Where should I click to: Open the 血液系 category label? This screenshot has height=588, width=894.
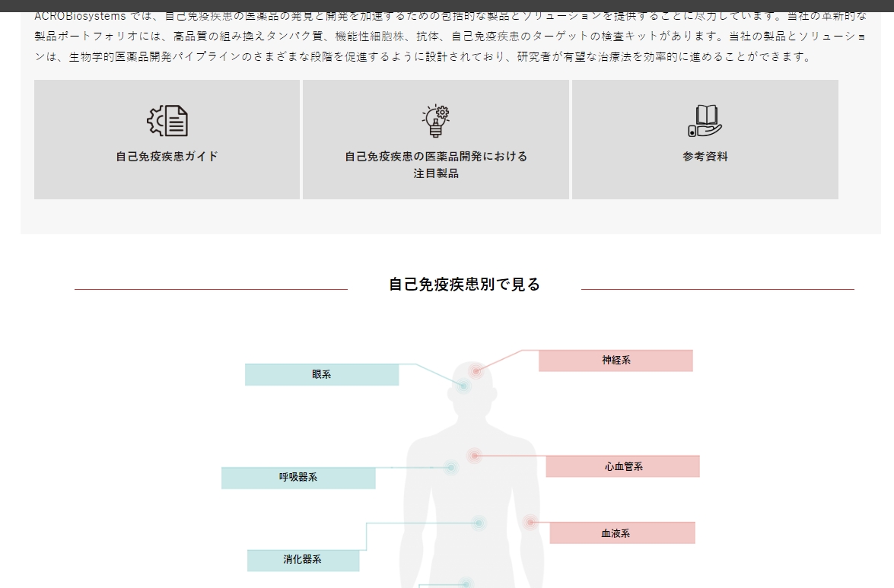pyautogui.click(x=622, y=533)
